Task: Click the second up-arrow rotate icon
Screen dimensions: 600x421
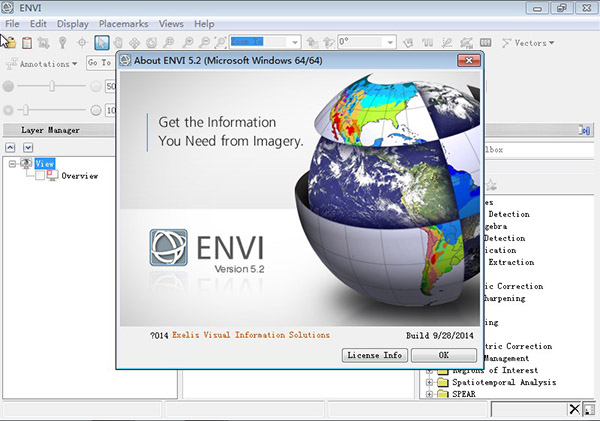Action: click(329, 42)
